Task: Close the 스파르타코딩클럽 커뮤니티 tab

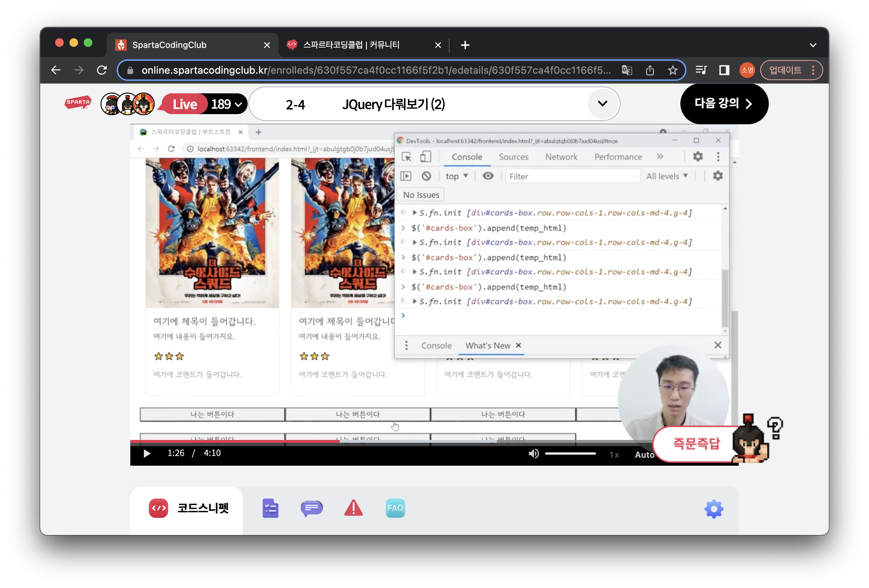Action: pos(438,45)
